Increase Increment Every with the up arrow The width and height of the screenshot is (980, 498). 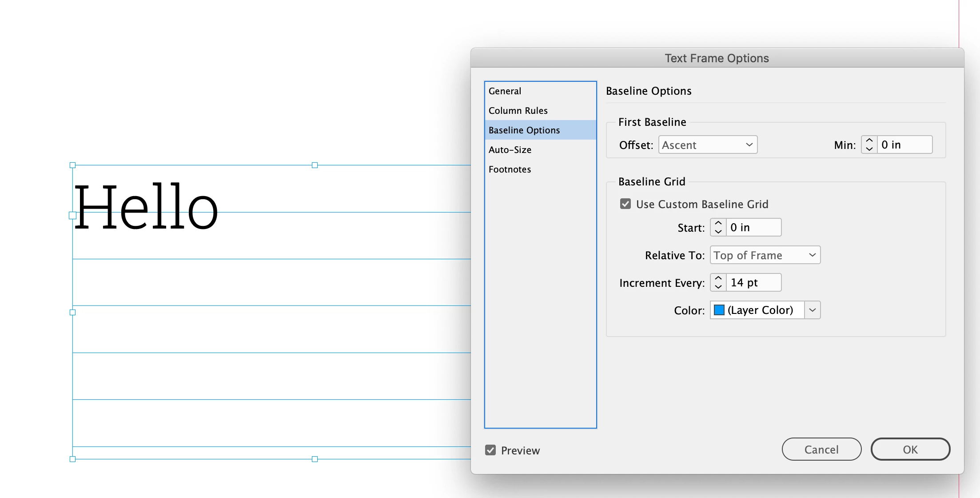point(718,278)
